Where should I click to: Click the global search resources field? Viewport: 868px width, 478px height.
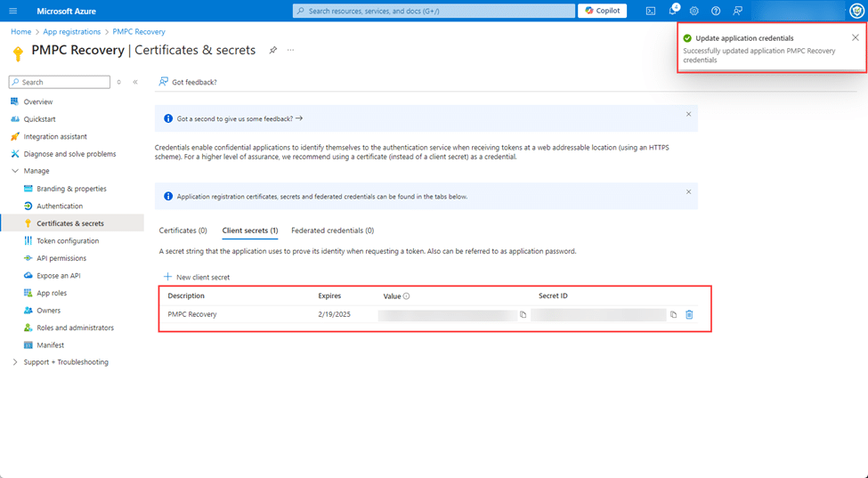point(434,11)
